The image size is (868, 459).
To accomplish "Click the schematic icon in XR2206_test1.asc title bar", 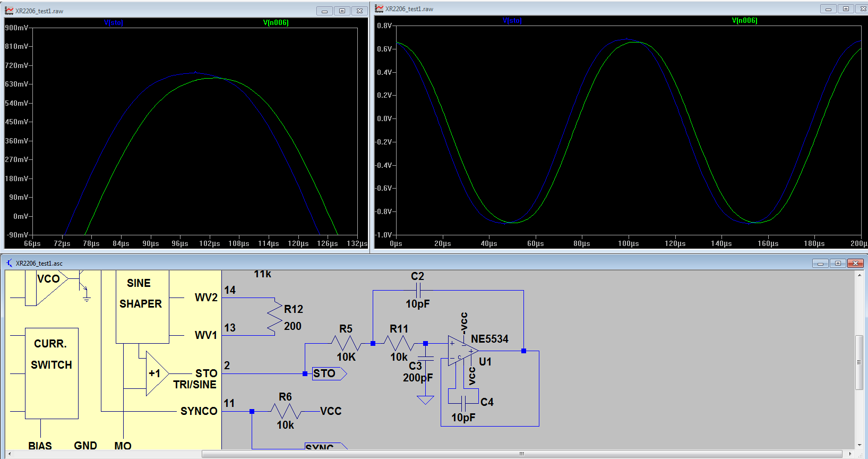I will pos(10,263).
